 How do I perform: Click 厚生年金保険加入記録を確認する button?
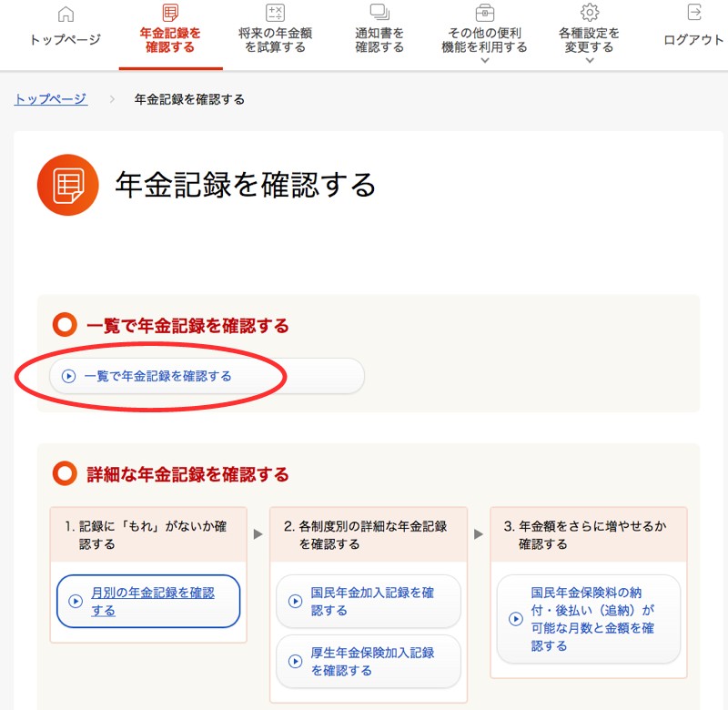tap(368, 662)
